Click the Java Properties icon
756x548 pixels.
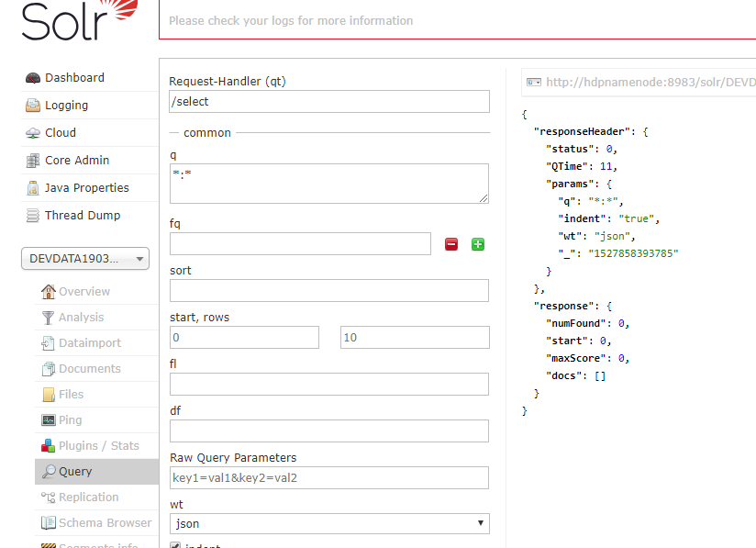click(33, 188)
